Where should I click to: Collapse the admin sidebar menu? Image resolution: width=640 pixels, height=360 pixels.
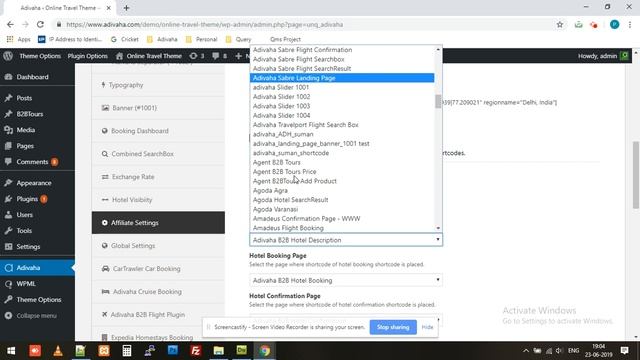[x=37, y=316]
